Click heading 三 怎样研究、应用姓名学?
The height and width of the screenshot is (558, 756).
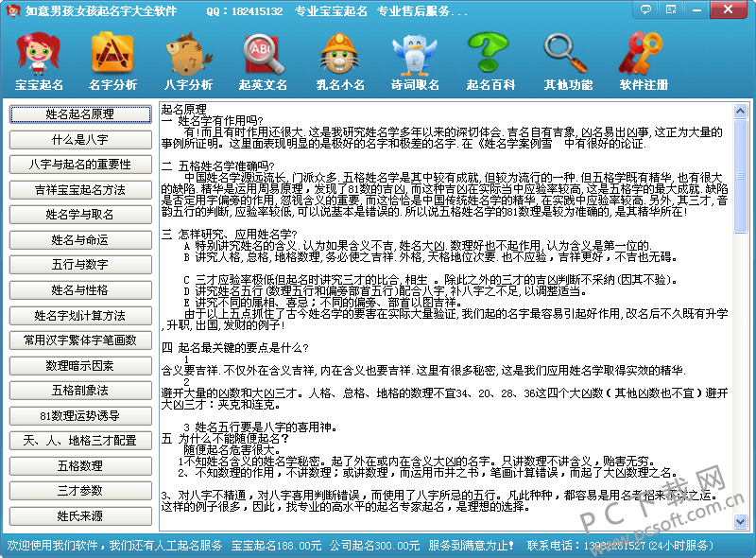(230, 235)
